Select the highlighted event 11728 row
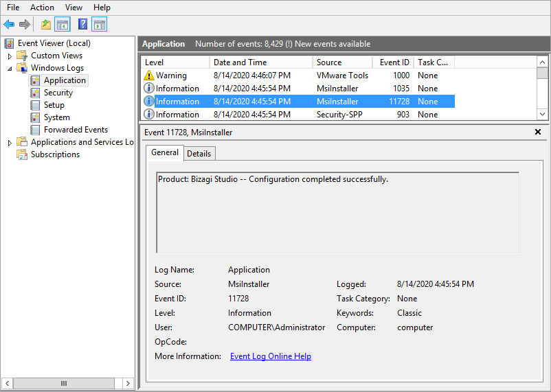The image size is (551, 392). pos(298,101)
